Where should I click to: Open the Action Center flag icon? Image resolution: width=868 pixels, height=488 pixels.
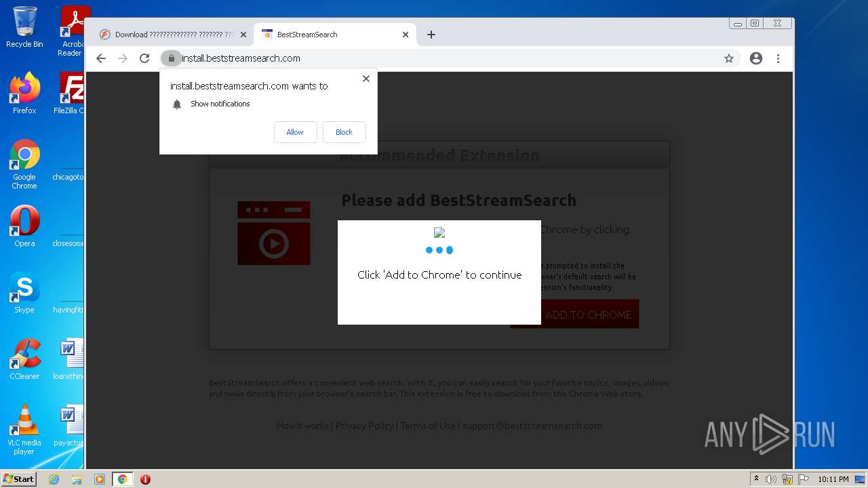tap(803, 479)
